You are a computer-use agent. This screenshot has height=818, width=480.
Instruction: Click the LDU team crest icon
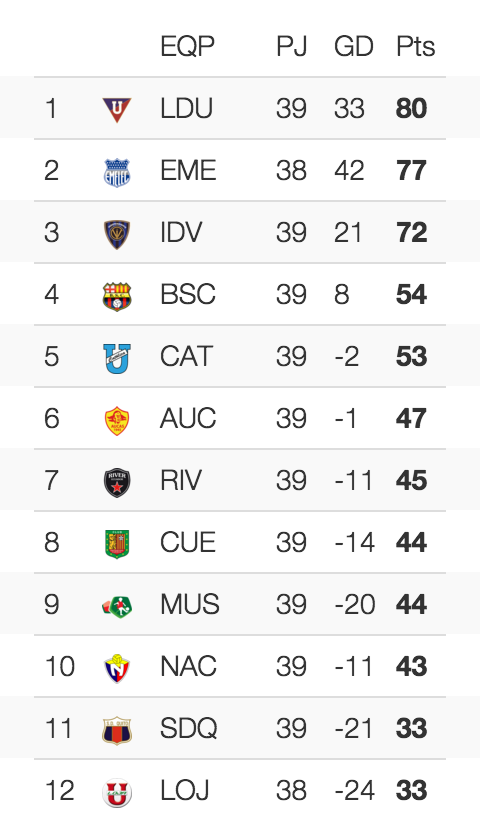[117, 110]
